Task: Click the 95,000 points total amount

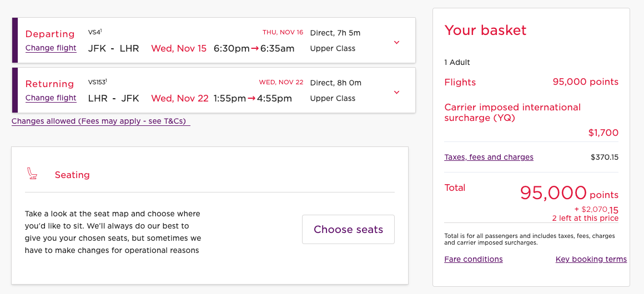Action: (x=569, y=192)
